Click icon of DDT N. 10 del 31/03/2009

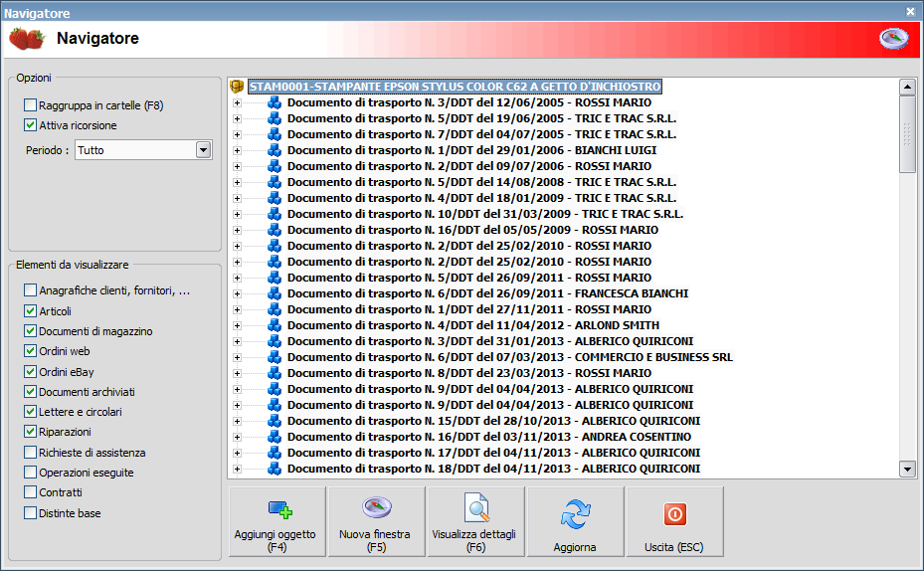point(275,214)
